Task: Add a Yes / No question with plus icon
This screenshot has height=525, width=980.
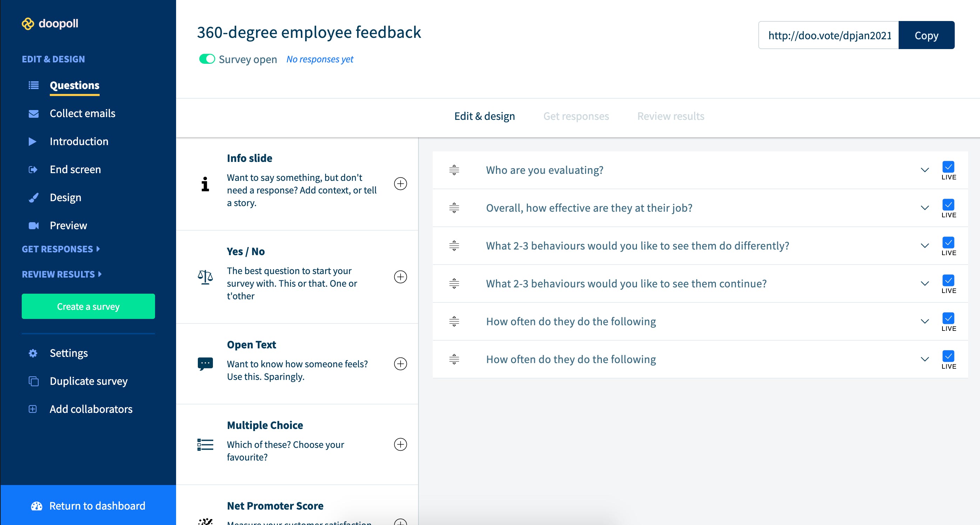Action: click(x=400, y=277)
